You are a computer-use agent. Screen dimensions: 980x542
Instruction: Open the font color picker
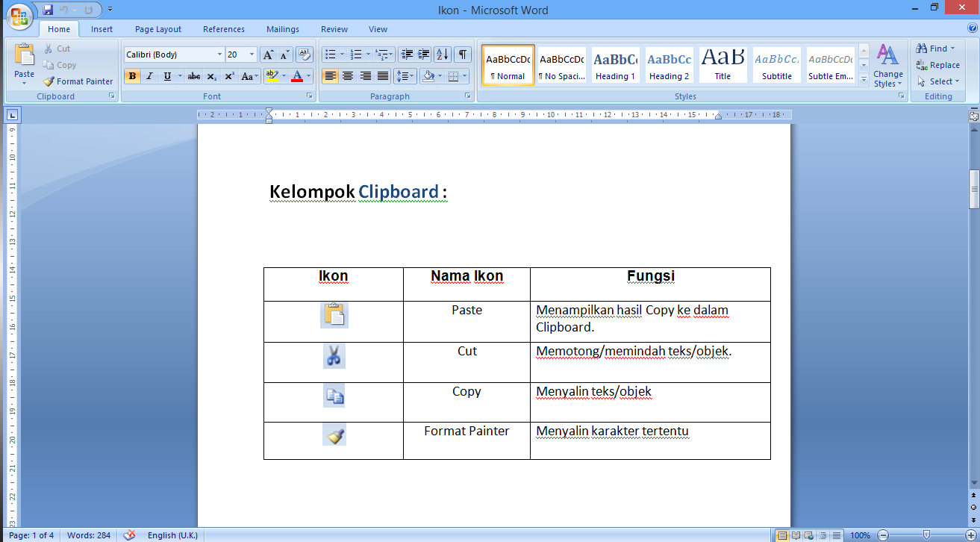(298, 75)
